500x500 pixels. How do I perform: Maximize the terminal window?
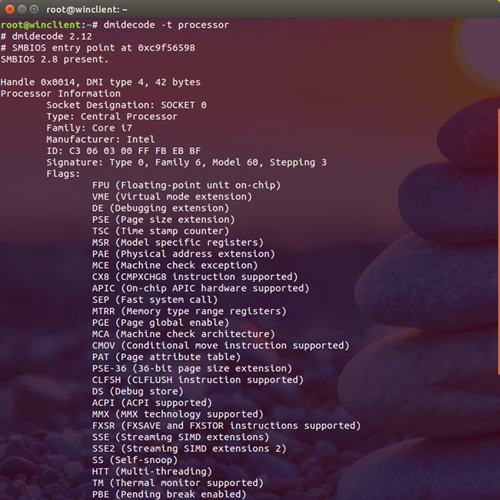click(34, 9)
